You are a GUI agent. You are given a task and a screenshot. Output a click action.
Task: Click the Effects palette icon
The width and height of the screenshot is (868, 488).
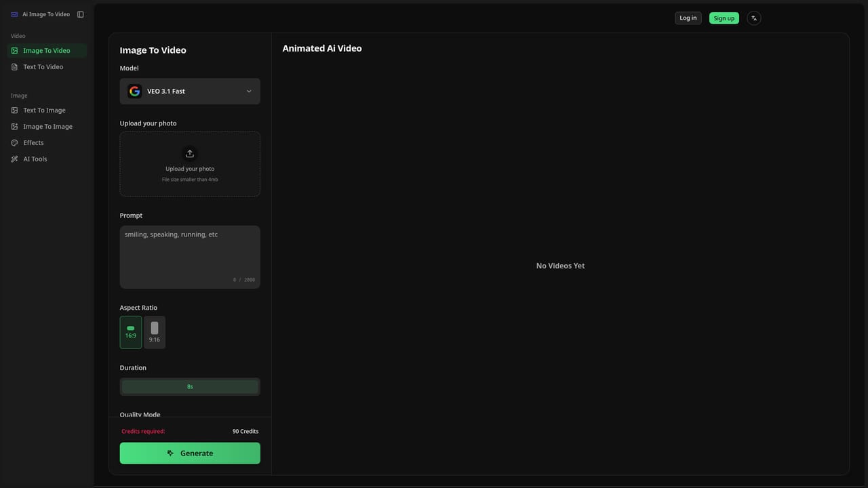(x=15, y=143)
